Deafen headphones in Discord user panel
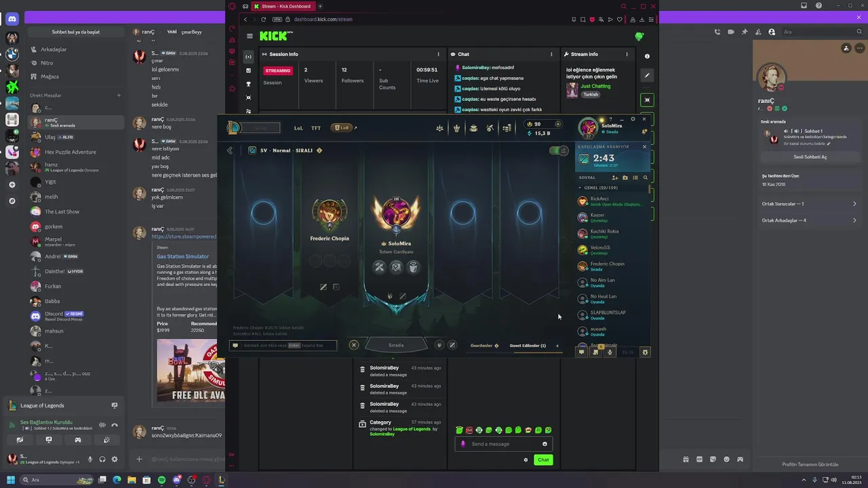Viewport: 868px width, 488px height. click(102, 459)
